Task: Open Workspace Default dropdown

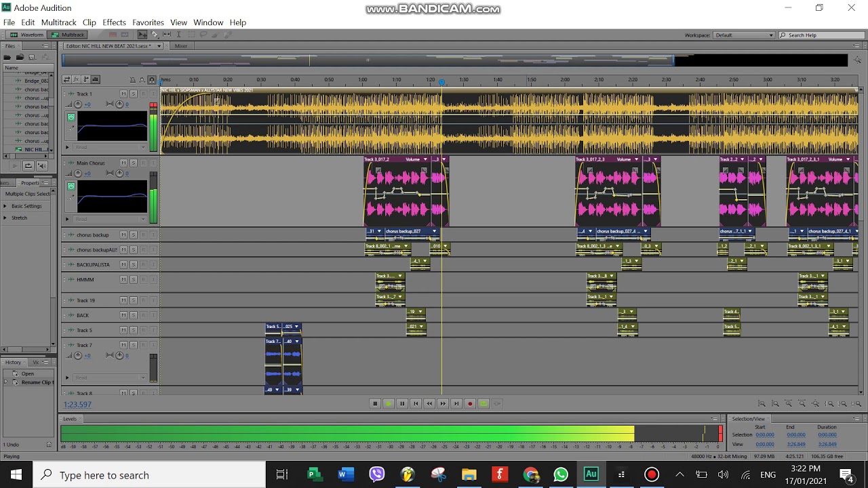Action: (x=744, y=35)
